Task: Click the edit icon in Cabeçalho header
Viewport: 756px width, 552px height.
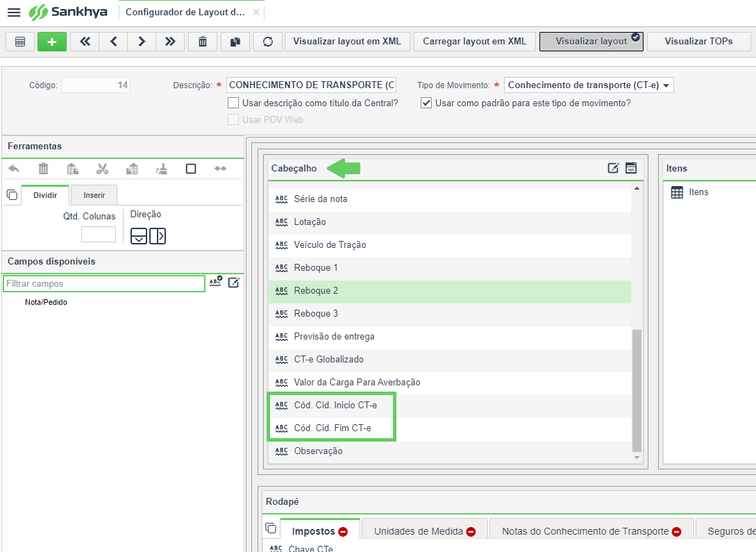Action: tap(613, 168)
